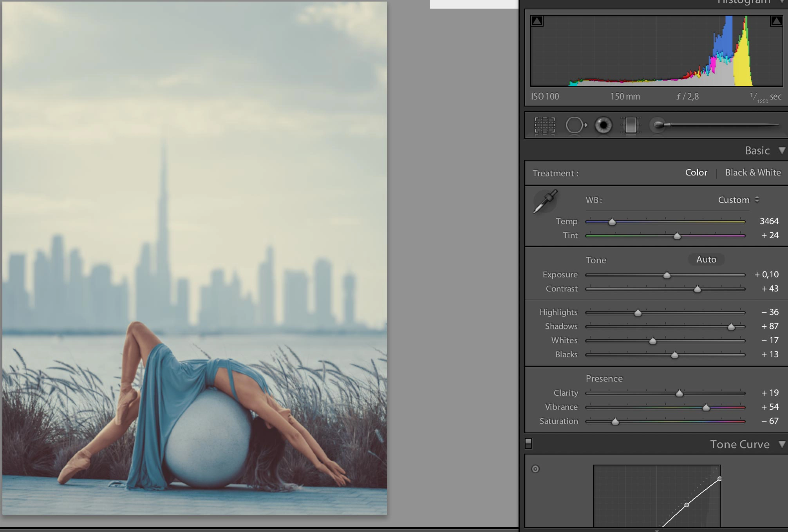This screenshot has height=532, width=788.
Task: Click inside the histogram graph
Action: pyautogui.click(x=656, y=51)
